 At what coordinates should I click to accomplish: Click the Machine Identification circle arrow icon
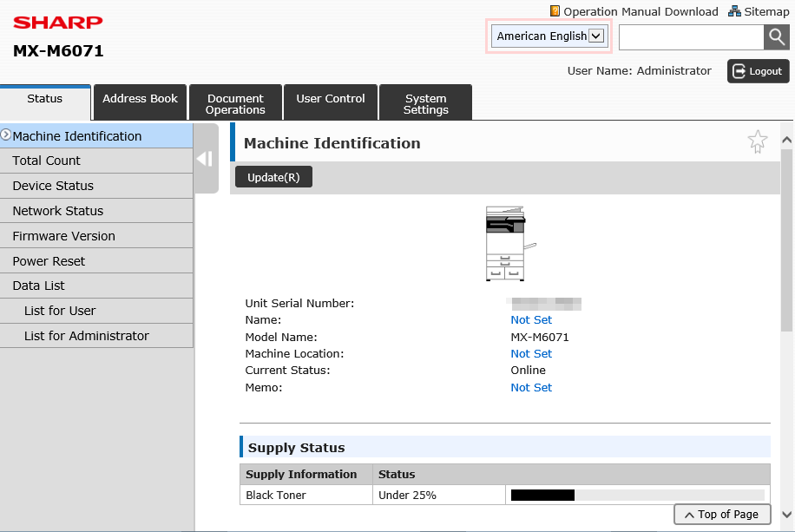[x=5, y=135]
